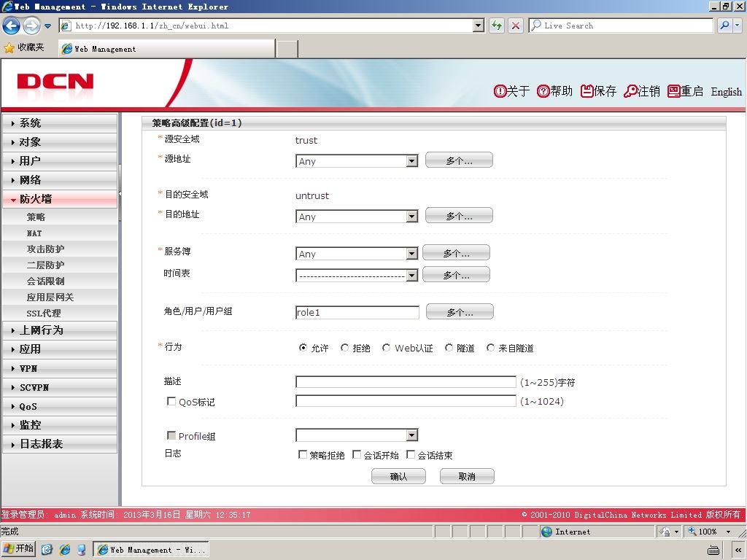The image size is (747, 560).
Task: Open the Help (帮助) icon
Action: tap(543, 91)
